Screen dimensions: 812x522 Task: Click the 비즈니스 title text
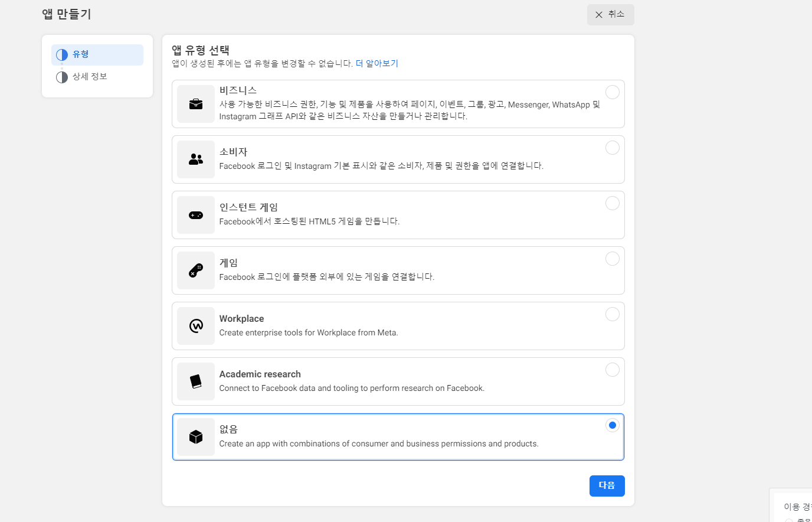(x=238, y=90)
